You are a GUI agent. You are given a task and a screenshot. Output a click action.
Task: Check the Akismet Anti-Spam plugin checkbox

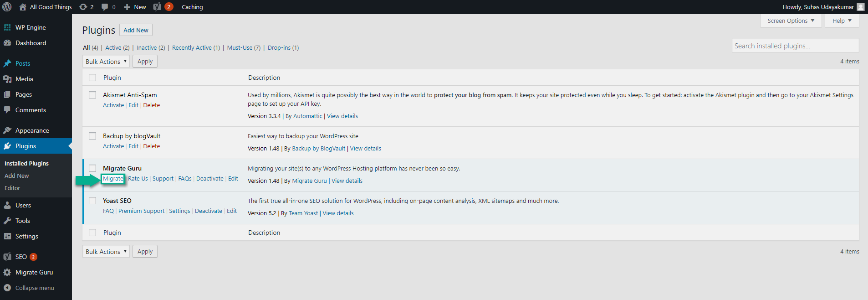[x=92, y=95]
